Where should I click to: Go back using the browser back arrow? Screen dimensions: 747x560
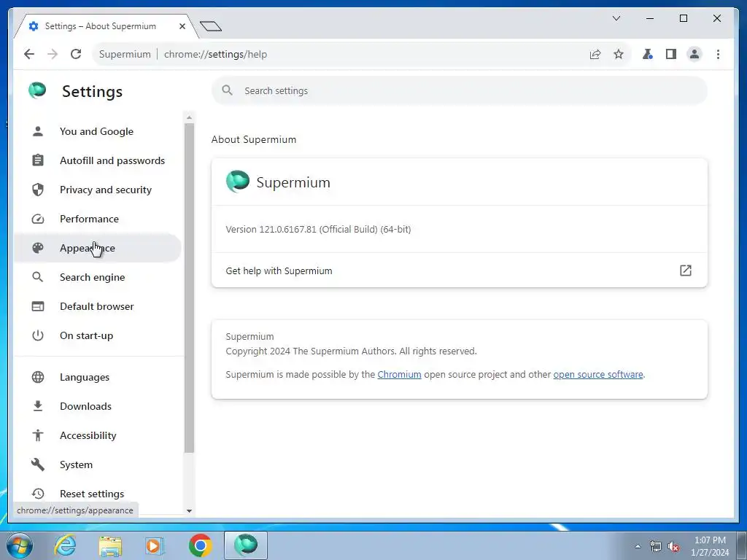[x=29, y=54]
